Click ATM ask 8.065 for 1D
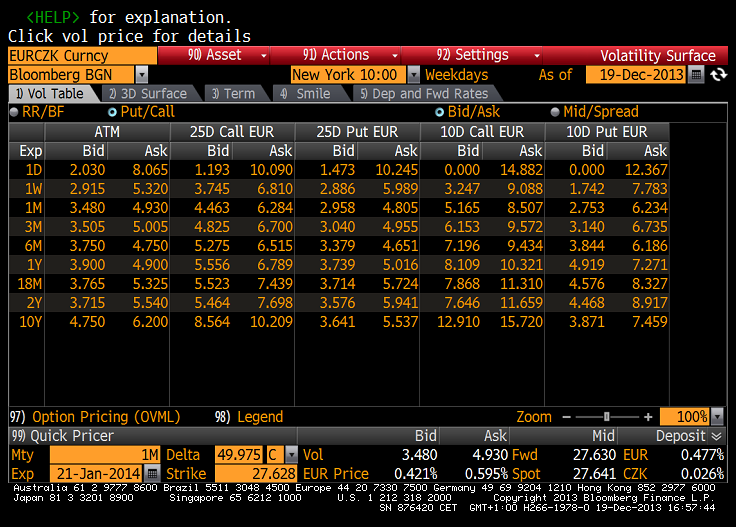 click(x=150, y=170)
